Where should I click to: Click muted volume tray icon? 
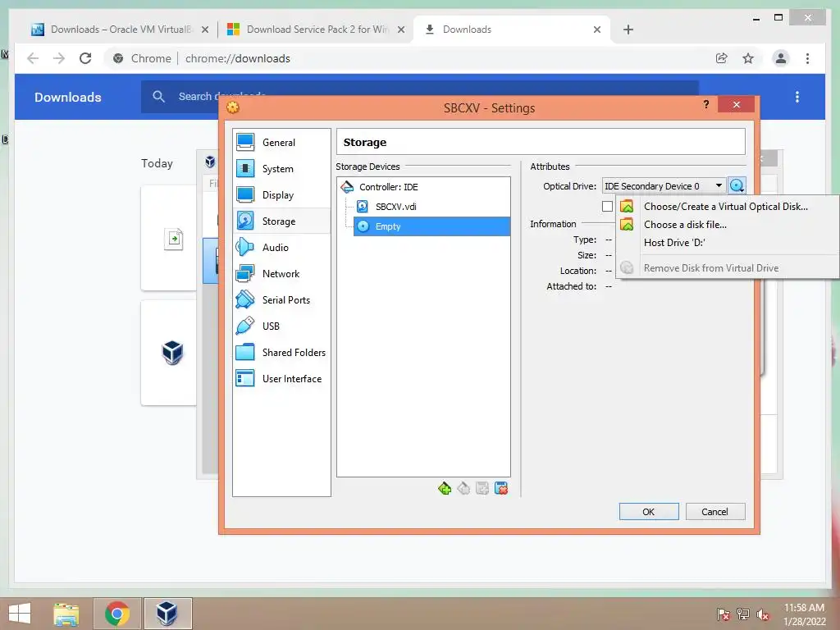point(763,614)
